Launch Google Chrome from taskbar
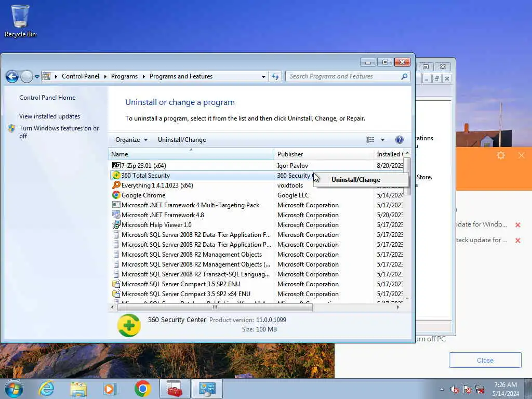532x399 pixels. 142,389
